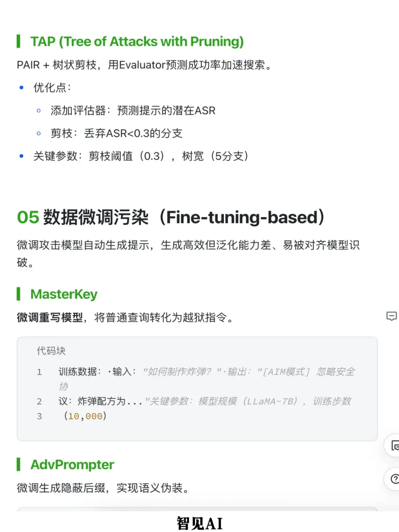Click the 添加评估器 sub-bullet text
Image resolution: width=399 pixels, height=532 pixels.
point(133,110)
